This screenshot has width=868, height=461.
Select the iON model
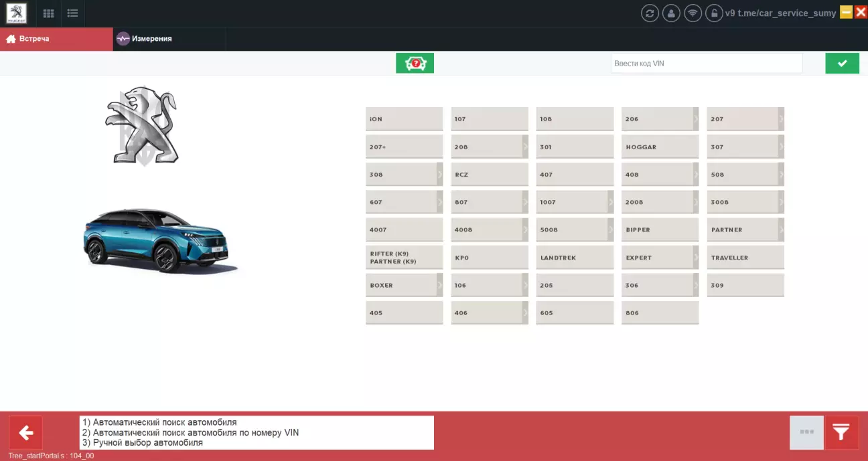point(404,119)
